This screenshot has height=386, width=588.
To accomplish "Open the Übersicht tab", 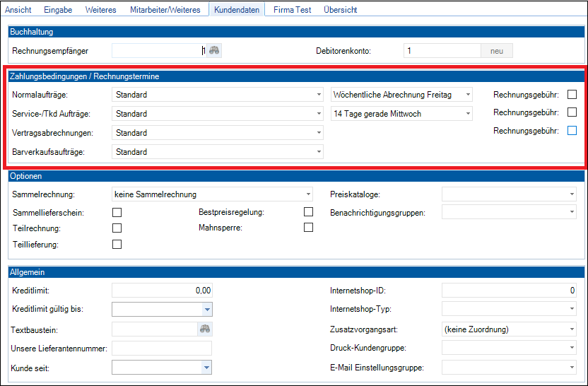I will point(340,10).
